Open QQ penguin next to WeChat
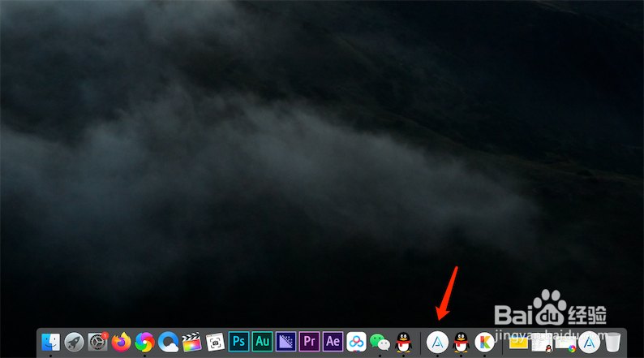Viewport: 644px width, 358px height. click(x=403, y=342)
